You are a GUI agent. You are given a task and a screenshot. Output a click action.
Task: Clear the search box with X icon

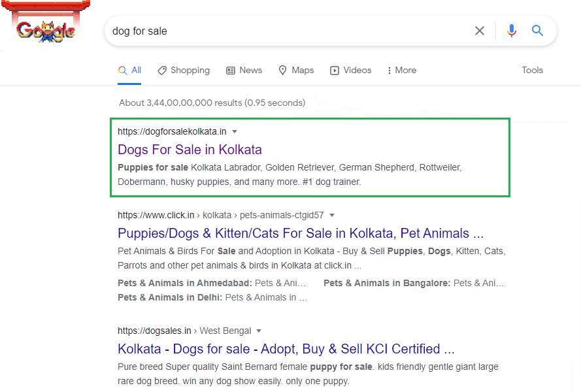point(480,31)
